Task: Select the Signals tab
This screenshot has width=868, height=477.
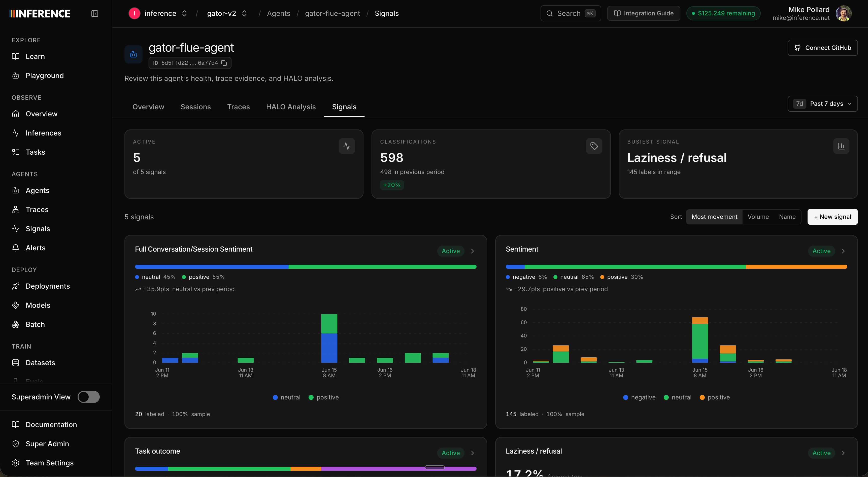Action: pyautogui.click(x=344, y=107)
